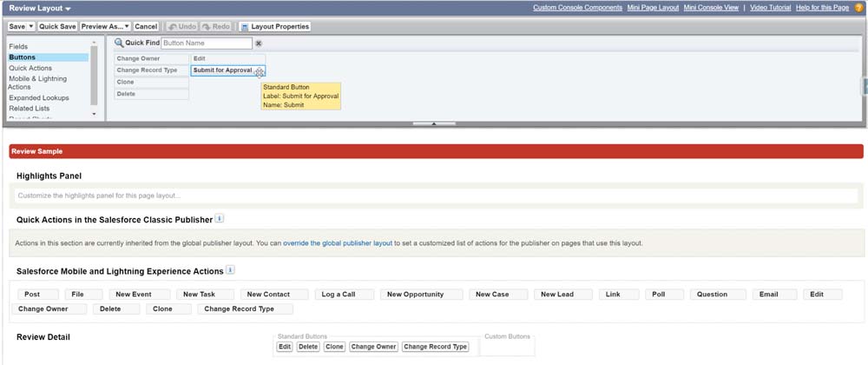This screenshot has height=365, width=868.
Task: Select the Question action
Action: 718,295
